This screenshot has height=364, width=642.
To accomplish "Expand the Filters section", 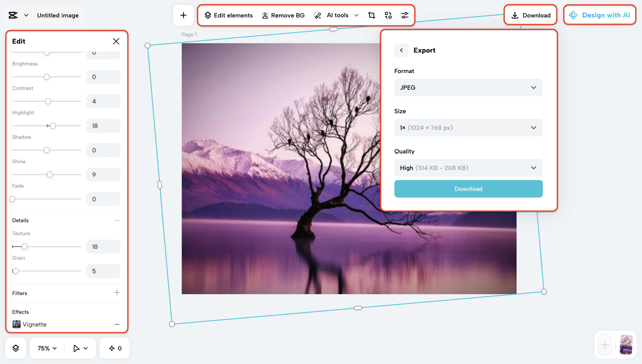I will [x=117, y=292].
